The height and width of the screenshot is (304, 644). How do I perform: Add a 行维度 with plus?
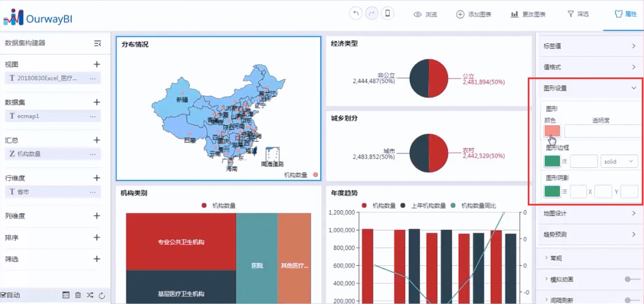(97, 178)
